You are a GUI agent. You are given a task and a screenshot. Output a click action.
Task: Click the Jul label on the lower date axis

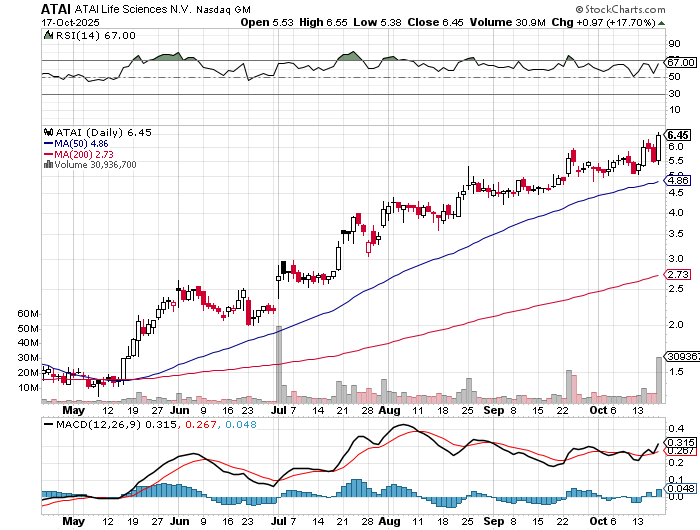click(279, 521)
